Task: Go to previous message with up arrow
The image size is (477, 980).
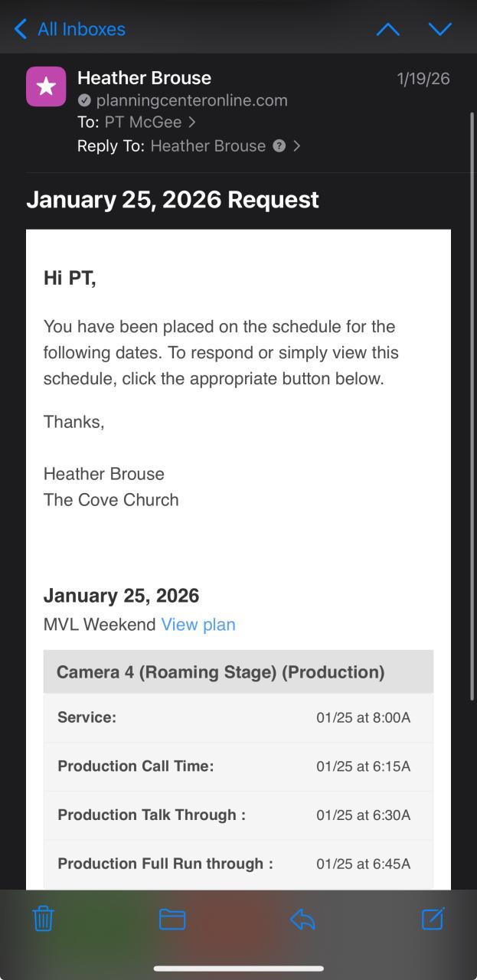Action: click(x=388, y=29)
